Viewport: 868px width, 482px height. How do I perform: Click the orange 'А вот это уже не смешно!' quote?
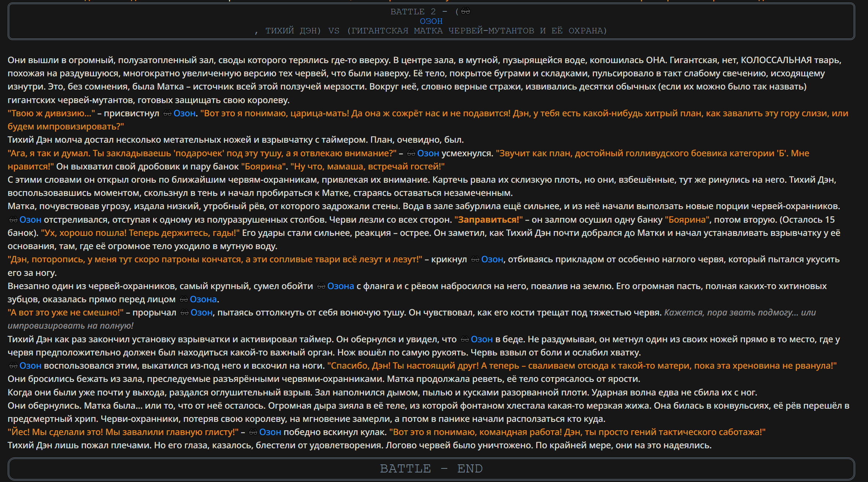[66, 313]
